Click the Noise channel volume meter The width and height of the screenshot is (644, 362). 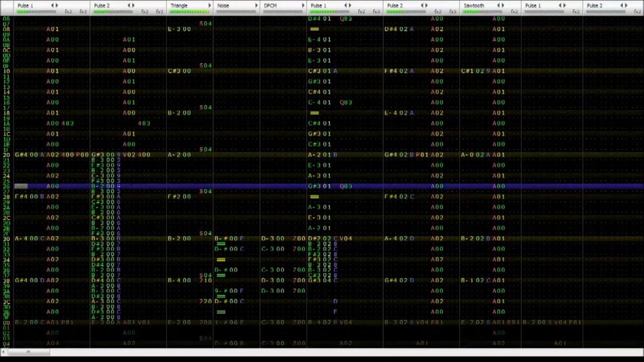pos(236,12)
